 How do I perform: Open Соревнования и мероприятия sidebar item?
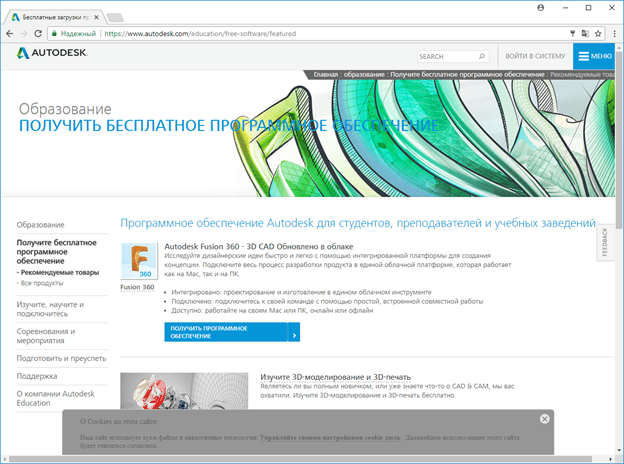[46, 336]
